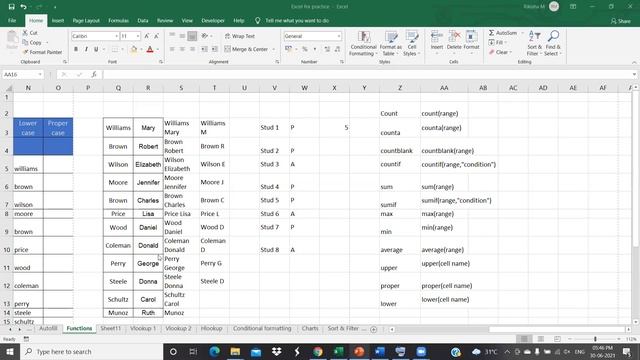The image size is (640, 360).
Task: Click the Select All corner triangle
Action: (x=8, y=88)
